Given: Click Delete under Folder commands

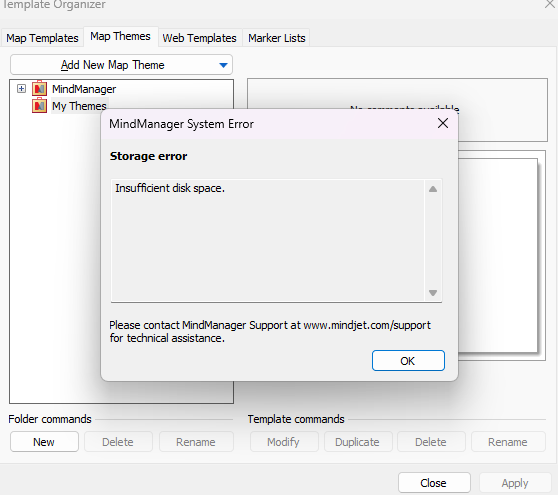Looking at the screenshot, I should click(x=118, y=442).
